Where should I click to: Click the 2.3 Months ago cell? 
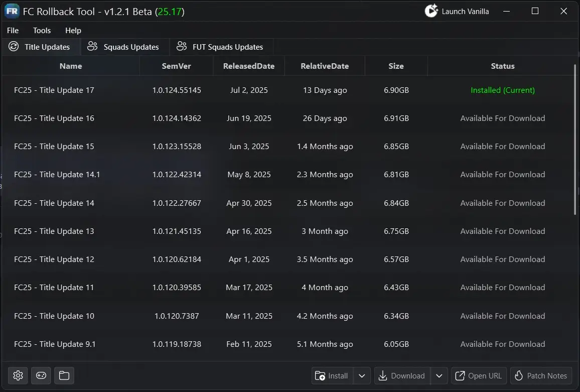[x=325, y=174]
